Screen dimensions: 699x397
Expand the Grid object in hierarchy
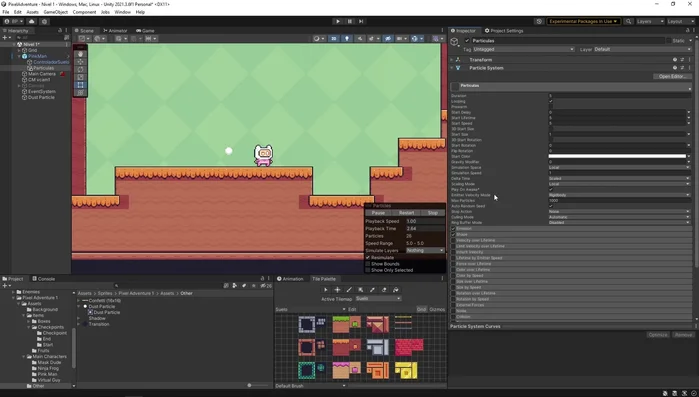point(19,50)
